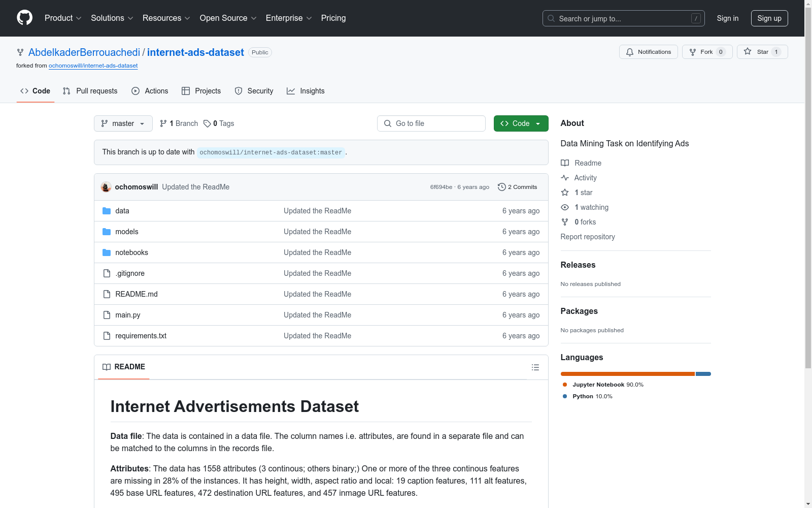Open the requirements.txt file name

pyautogui.click(x=141, y=336)
